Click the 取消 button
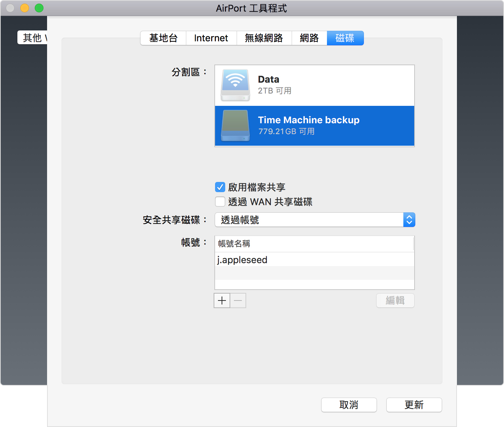 click(349, 405)
